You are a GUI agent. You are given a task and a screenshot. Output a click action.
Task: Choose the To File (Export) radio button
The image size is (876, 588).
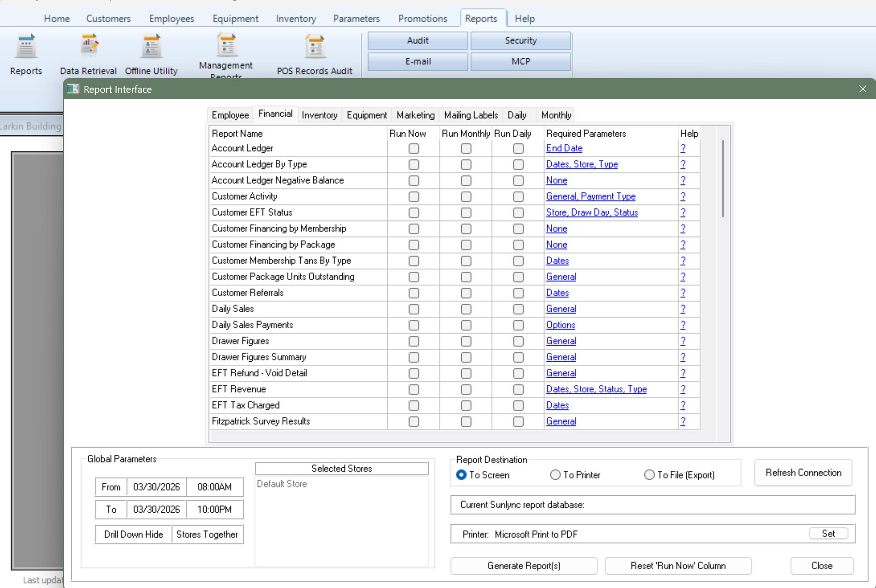pos(649,475)
